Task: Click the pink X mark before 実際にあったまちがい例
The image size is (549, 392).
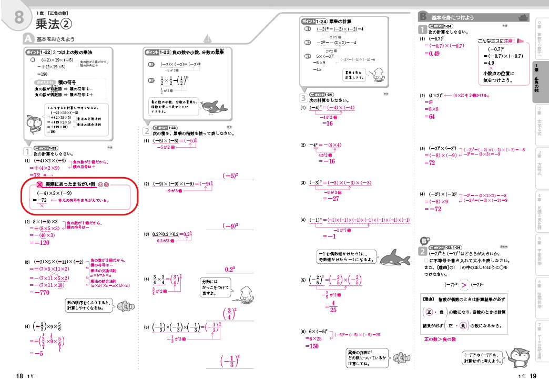Action: coord(39,184)
